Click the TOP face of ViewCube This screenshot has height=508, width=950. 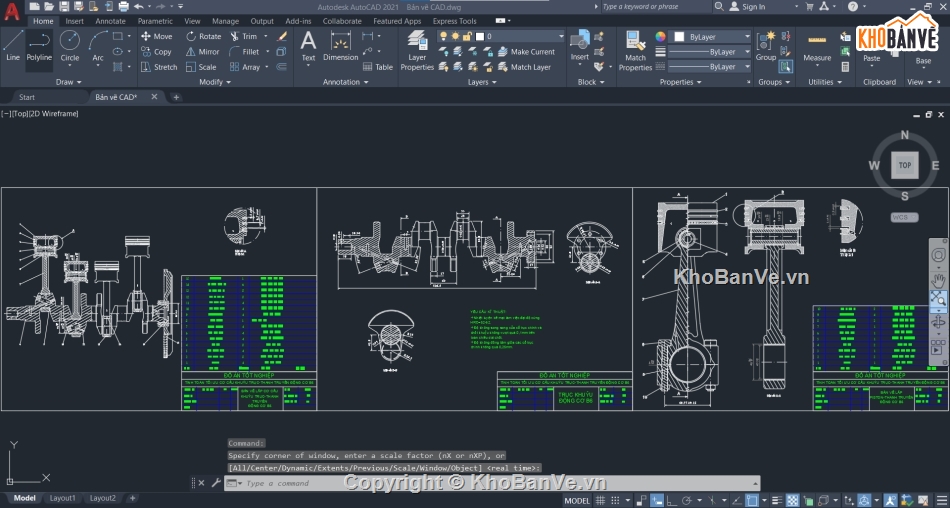905,165
